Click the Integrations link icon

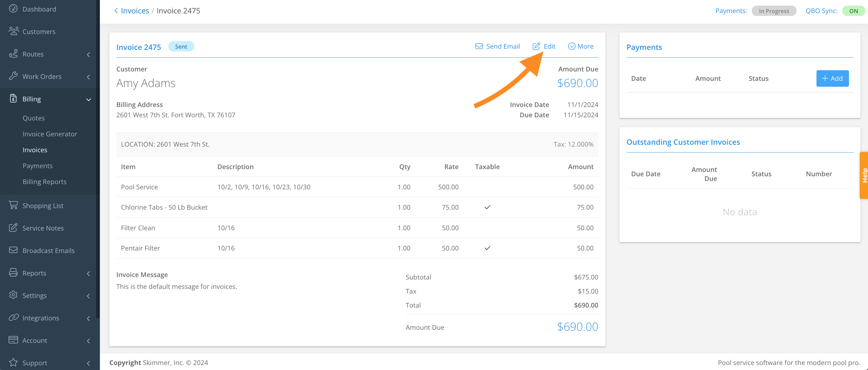[x=13, y=318]
